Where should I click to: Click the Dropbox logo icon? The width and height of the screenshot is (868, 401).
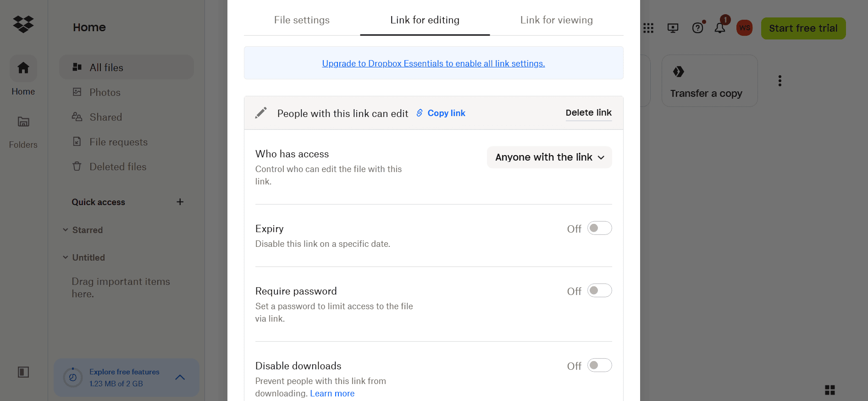point(23,24)
